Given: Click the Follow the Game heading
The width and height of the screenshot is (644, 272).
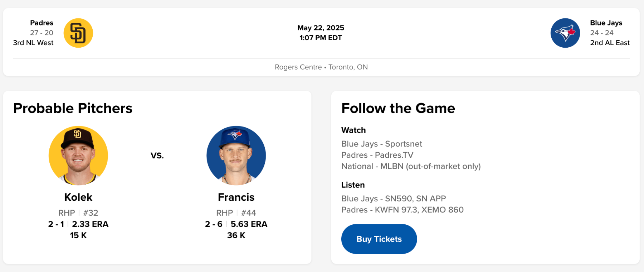Looking at the screenshot, I should point(398,108).
